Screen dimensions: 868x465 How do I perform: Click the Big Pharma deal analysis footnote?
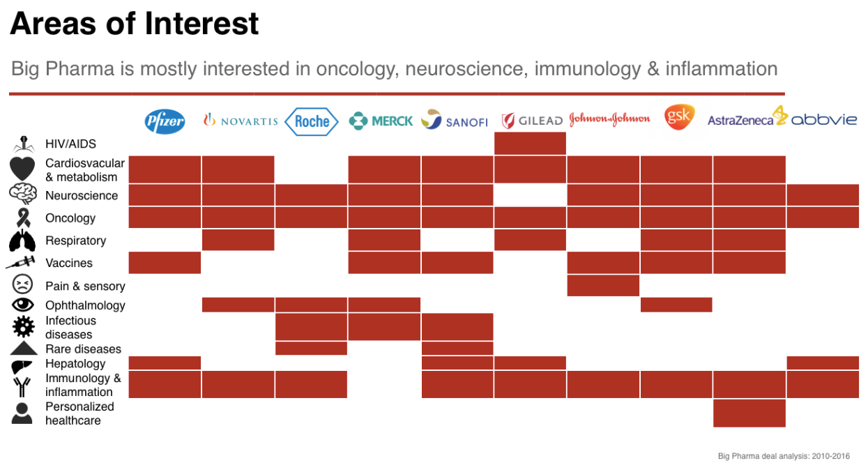tap(784, 456)
